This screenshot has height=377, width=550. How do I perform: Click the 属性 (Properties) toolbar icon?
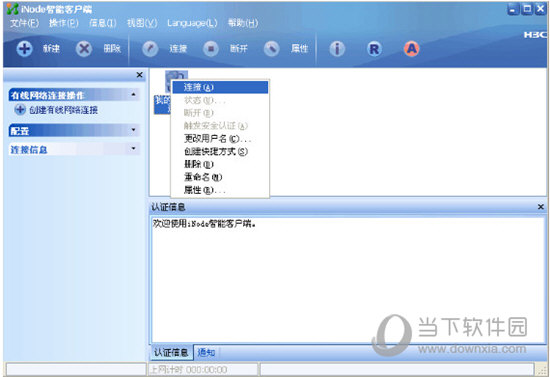271,49
